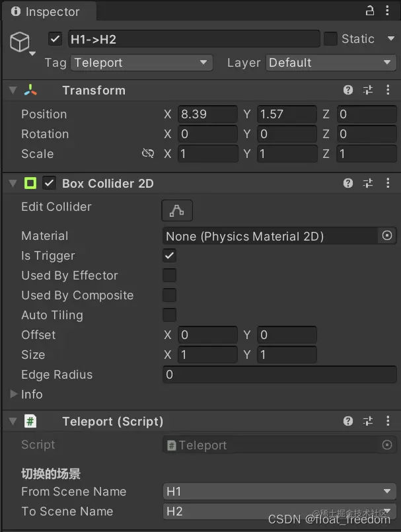
Task: Enable Used By Effector checkbox
Action: (170, 275)
